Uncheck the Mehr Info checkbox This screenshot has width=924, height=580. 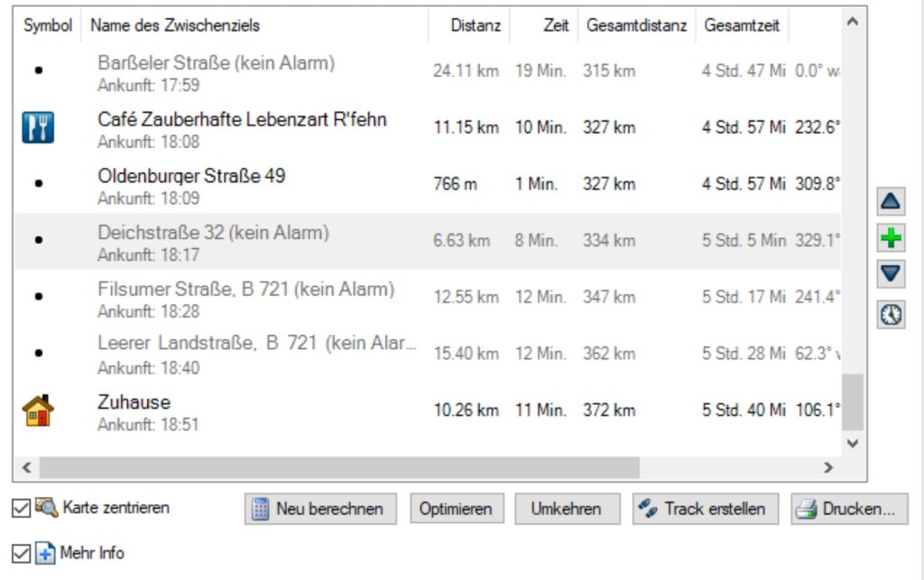pos(21,553)
